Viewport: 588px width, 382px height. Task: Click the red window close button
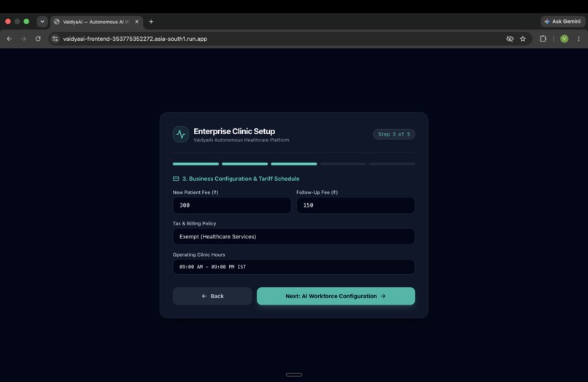click(8, 21)
